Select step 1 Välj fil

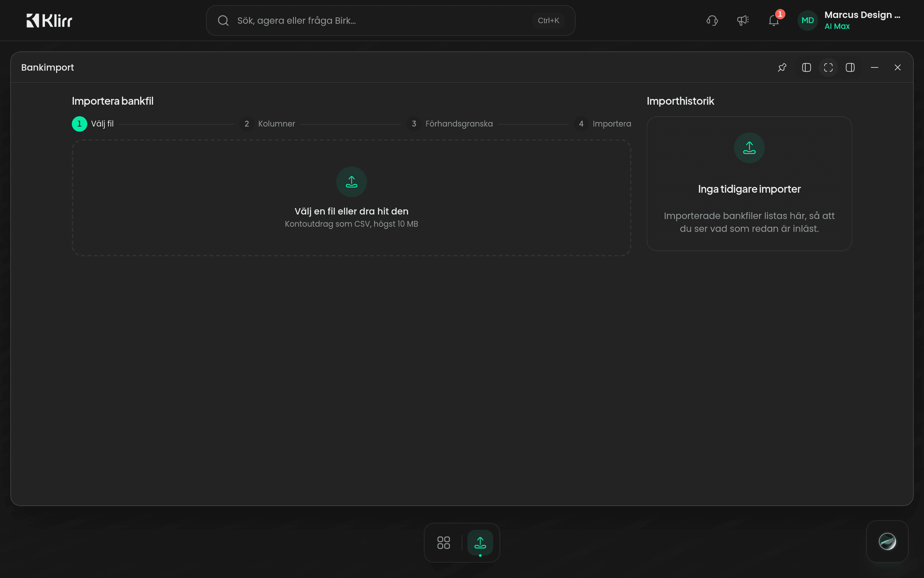pos(93,124)
